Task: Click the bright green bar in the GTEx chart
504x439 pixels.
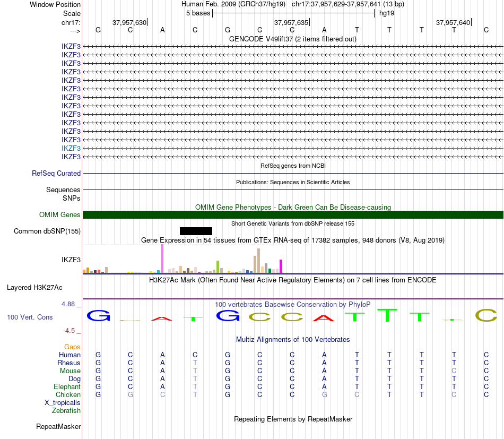Action: click(218, 267)
